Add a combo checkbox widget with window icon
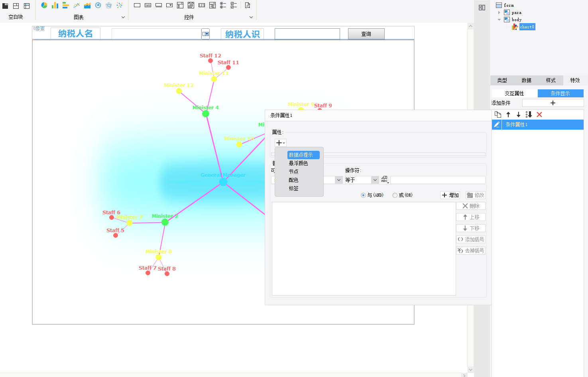The height and width of the screenshot is (377, 588). tap(180, 5)
